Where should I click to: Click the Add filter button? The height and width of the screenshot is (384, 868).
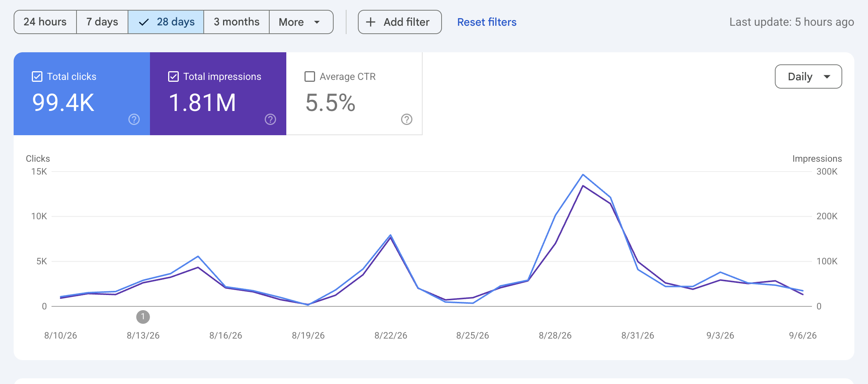click(400, 22)
